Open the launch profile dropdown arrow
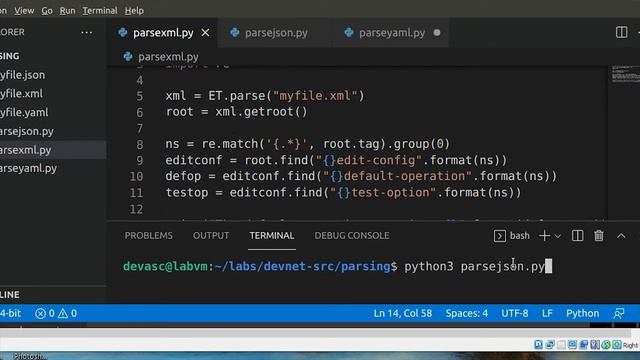640x360 pixels. coord(558,236)
